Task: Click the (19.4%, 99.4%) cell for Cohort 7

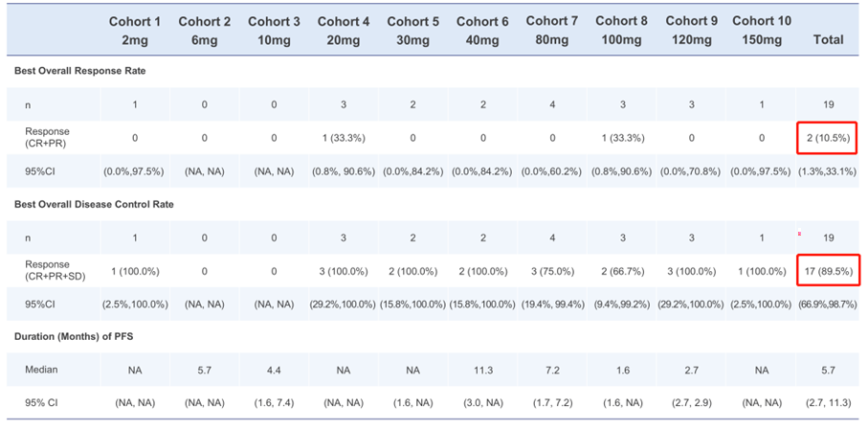Action: 552,304
